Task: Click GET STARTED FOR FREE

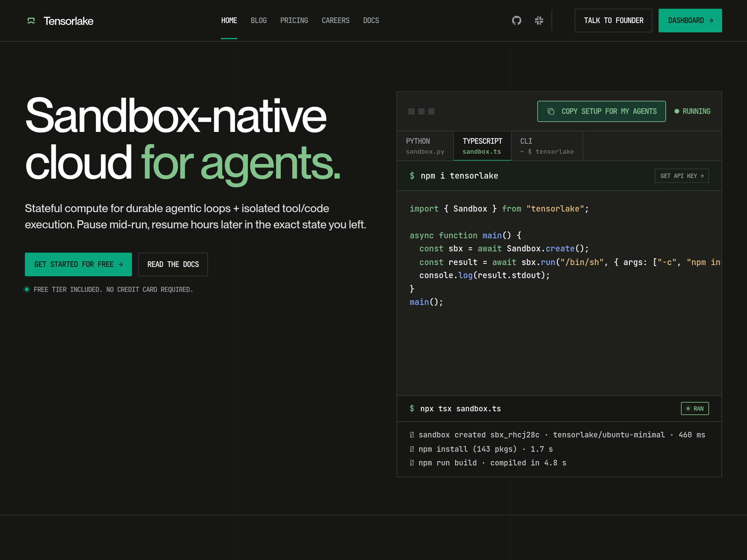Action: pos(78,264)
